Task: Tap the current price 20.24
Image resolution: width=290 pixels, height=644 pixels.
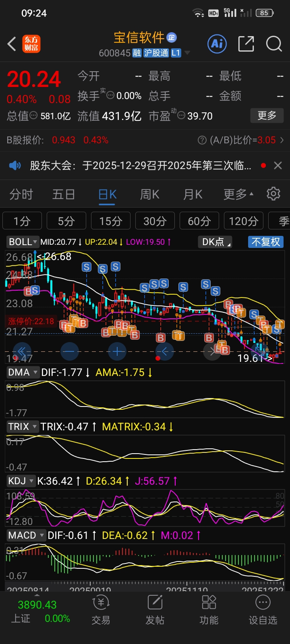Action: (34, 79)
